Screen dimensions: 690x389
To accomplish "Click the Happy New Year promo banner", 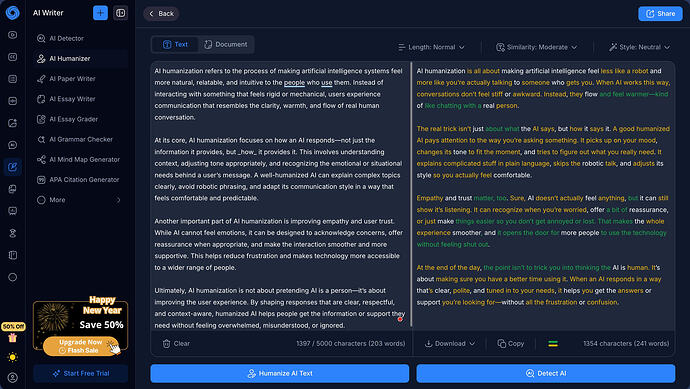I will click(x=81, y=326).
